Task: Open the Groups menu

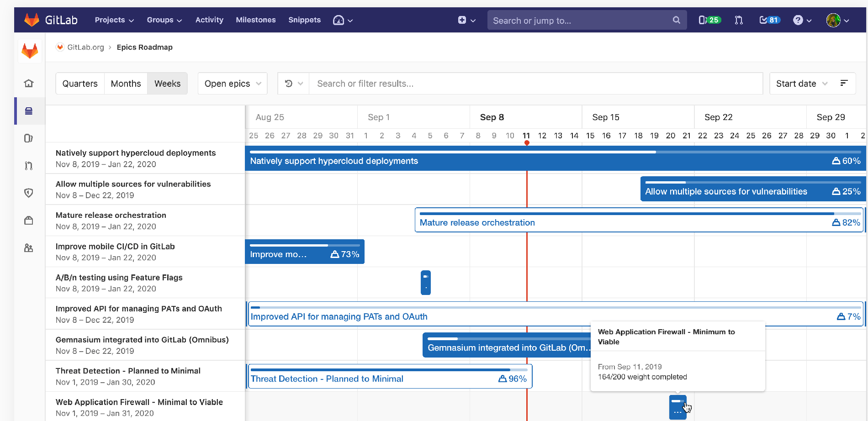Action: click(164, 20)
